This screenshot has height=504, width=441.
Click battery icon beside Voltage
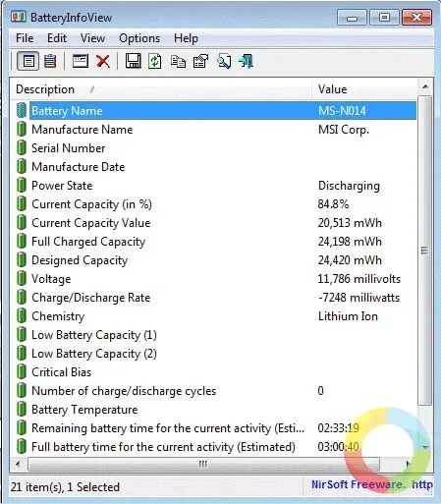[22, 279]
